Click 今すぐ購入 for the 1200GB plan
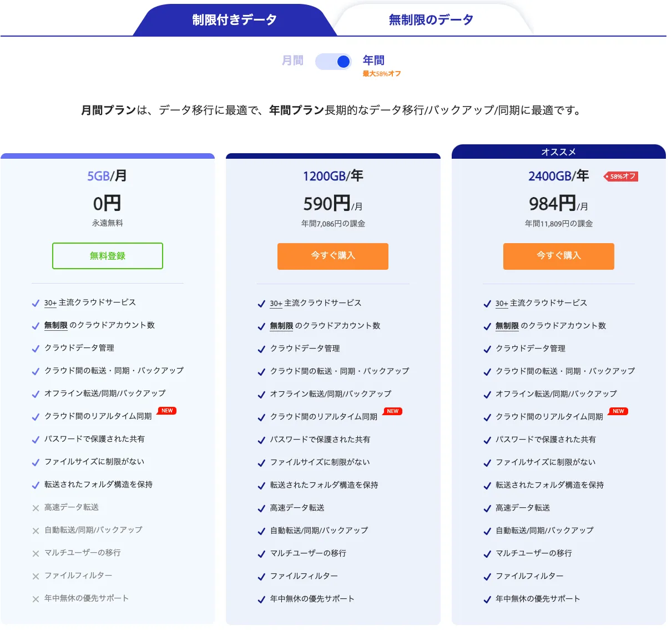Viewport: 672px width, 630px height. 333,256
